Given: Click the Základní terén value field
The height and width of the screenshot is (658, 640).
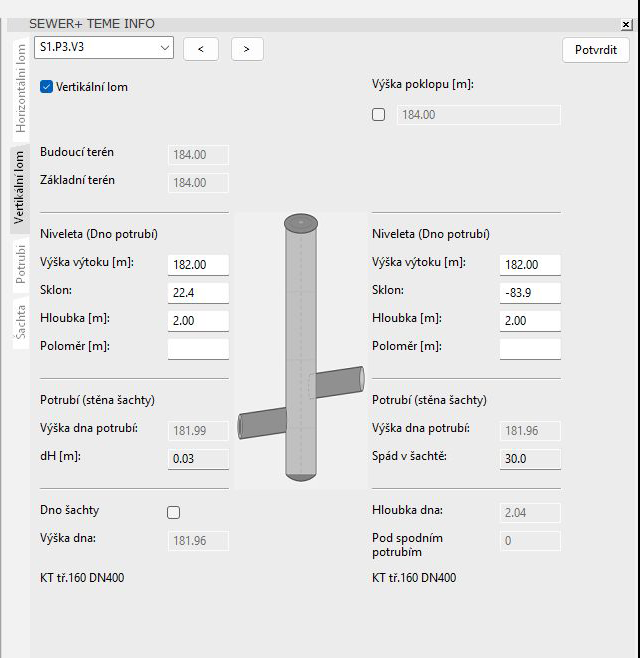Looking at the screenshot, I should 199,183.
